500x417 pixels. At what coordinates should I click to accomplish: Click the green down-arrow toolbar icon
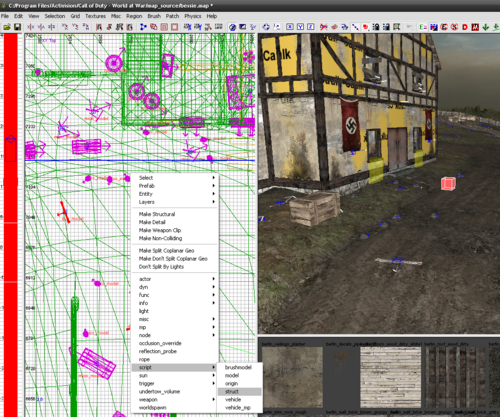(x=486, y=27)
